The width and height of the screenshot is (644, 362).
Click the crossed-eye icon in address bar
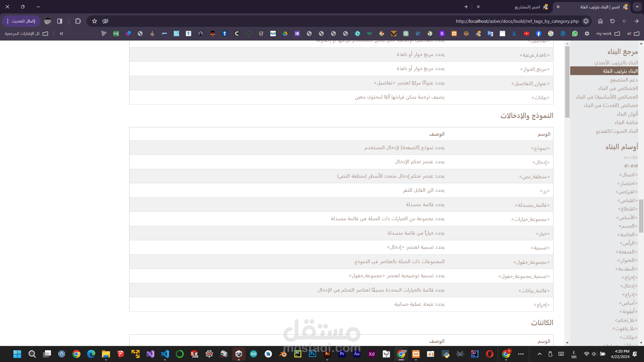pyautogui.click(x=105, y=21)
